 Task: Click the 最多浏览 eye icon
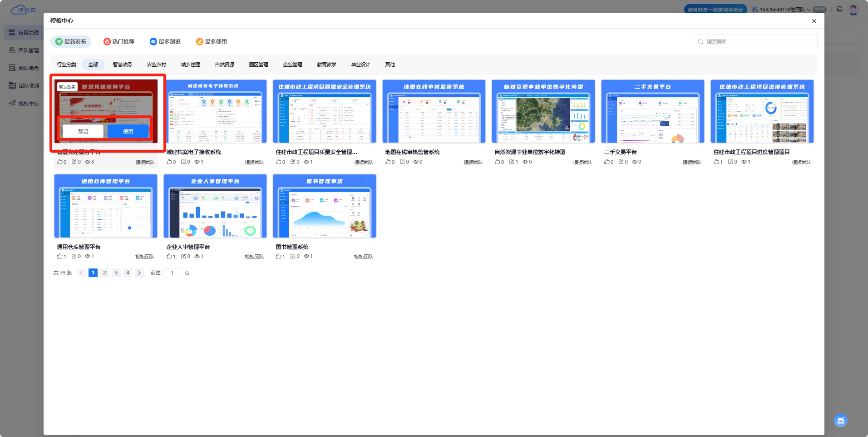(x=153, y=42)
